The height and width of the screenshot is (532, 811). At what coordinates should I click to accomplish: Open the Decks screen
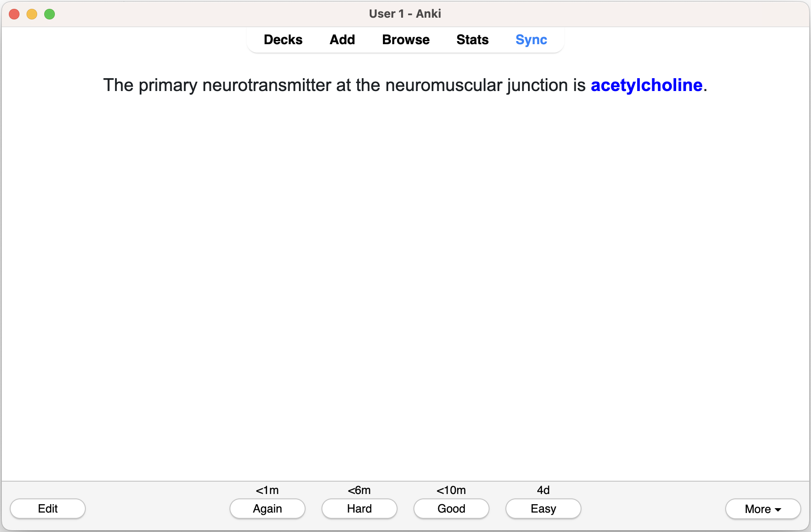click(283, 40)
